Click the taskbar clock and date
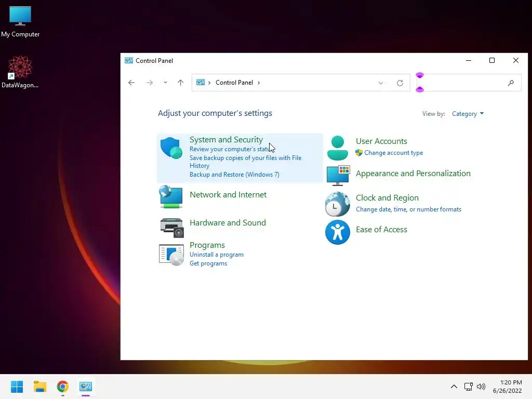Image resolution: width=532 pixels, height=399 pixels. pyautogui.click(x=507, y=387)
